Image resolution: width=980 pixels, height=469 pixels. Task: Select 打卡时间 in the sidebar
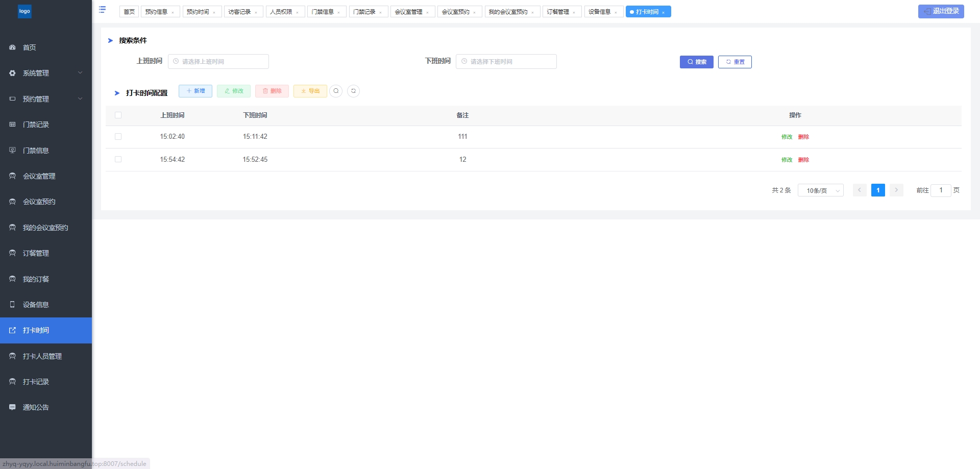tap(46, 330)
